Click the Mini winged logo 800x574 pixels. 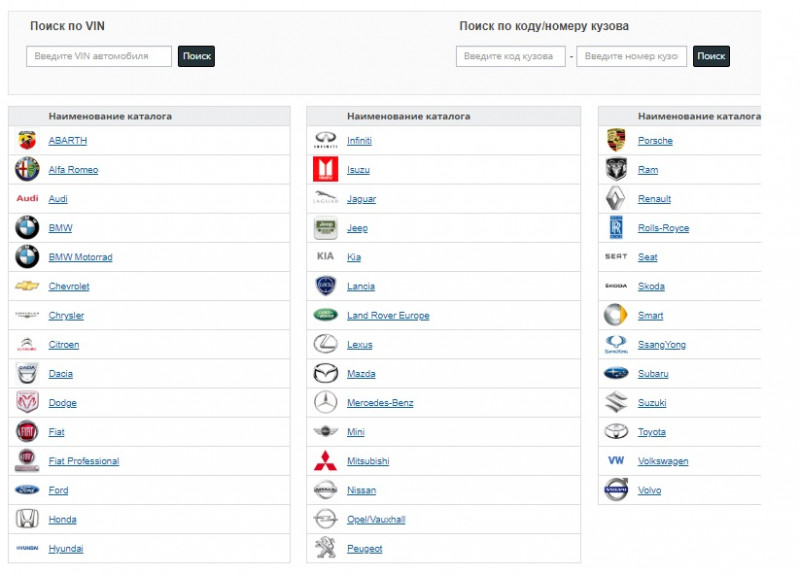click(x=326, y=432)
